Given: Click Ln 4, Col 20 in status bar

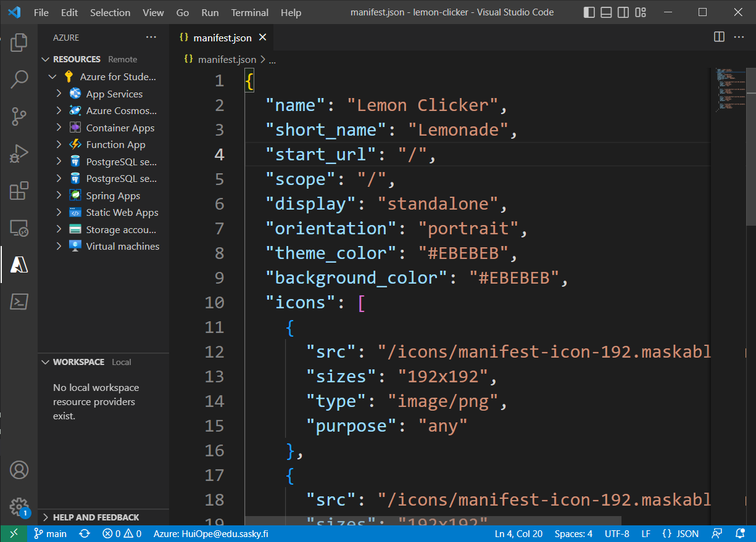Looking at the screenshot, I should (x=518, y=534).
